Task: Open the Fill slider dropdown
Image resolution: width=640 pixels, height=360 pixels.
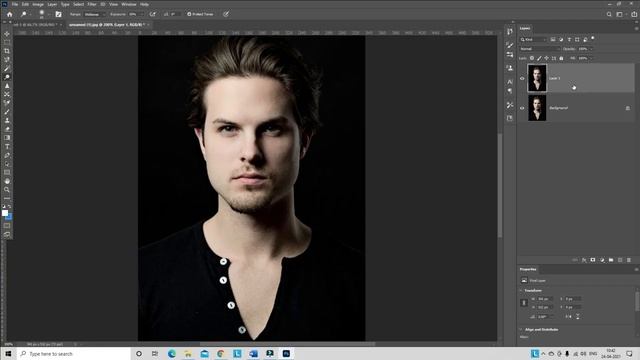Action: [591, 58]
